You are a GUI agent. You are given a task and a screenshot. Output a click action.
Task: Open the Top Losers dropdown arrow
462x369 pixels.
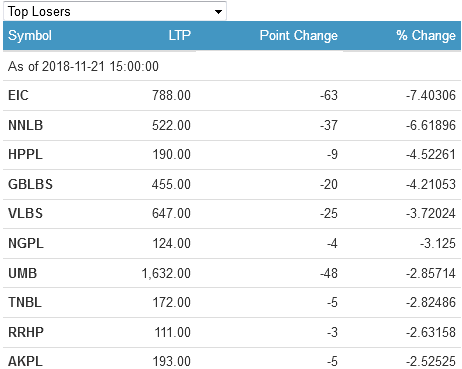pos(218,12)
